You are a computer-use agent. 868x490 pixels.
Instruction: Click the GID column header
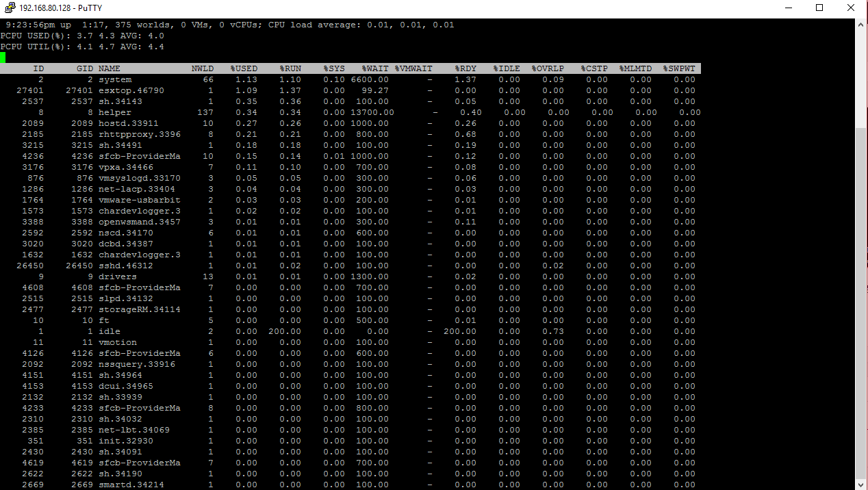click(85, 68)
